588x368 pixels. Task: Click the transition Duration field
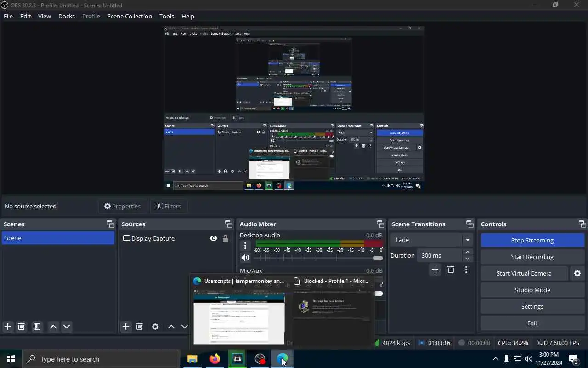tap(439, 255)
